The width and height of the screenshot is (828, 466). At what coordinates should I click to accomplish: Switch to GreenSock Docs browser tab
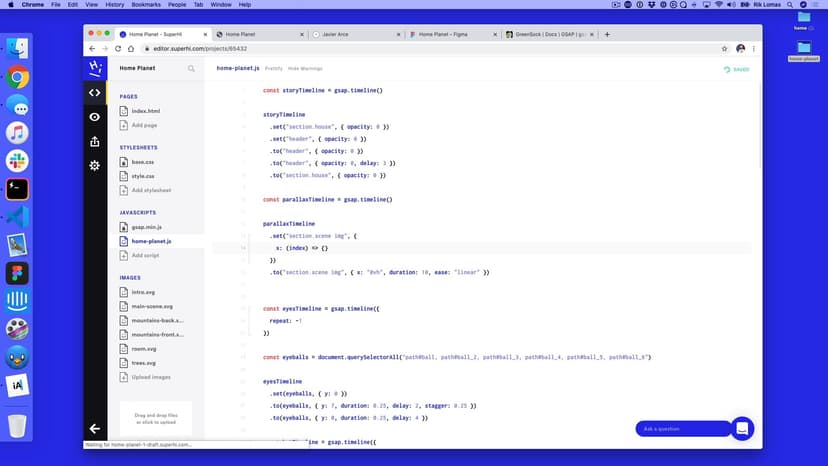[x=549, y=34]
